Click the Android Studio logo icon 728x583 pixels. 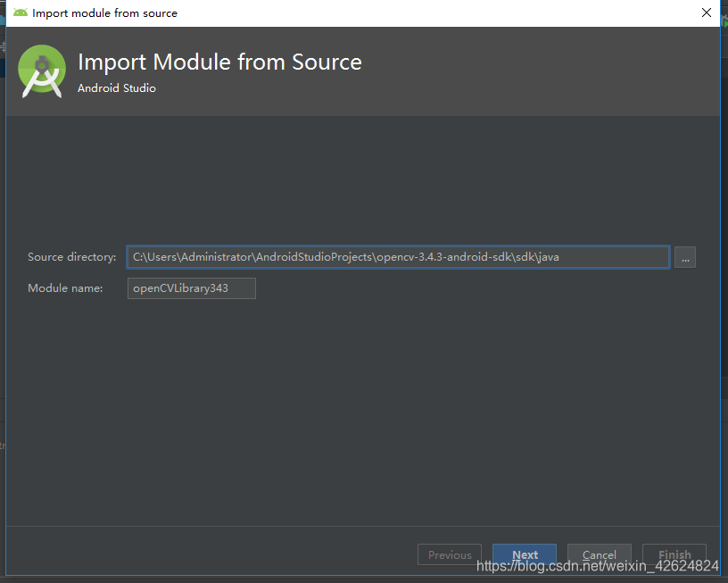point(42,71)
